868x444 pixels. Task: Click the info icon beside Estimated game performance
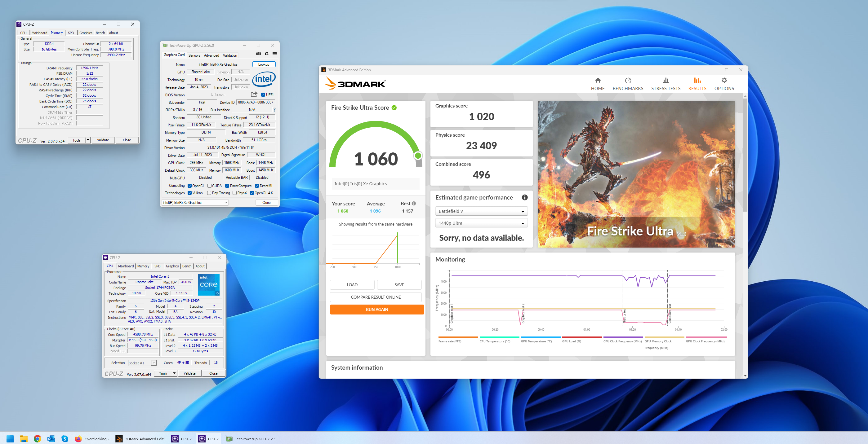coord(525,198)
